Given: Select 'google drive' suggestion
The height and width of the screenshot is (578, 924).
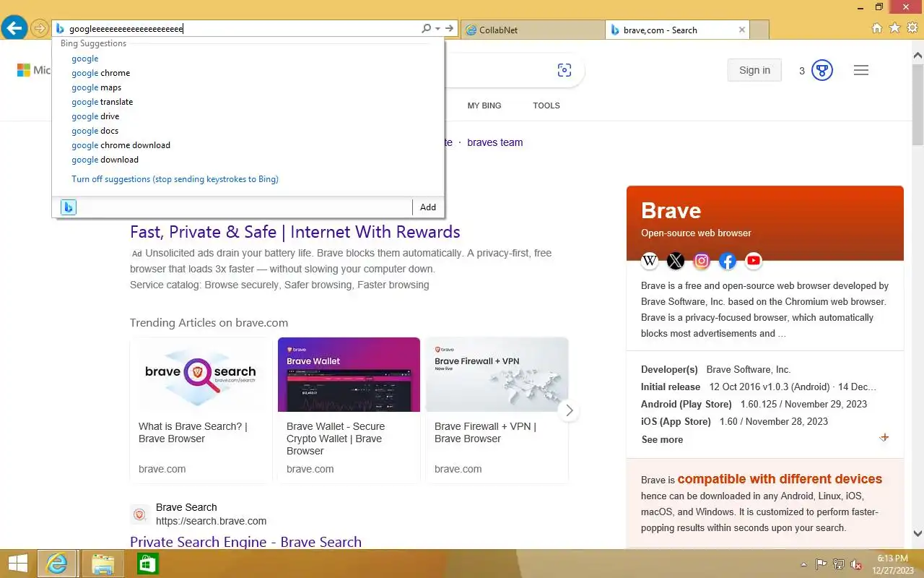Looking at the screenshot, I should point(95,116).
